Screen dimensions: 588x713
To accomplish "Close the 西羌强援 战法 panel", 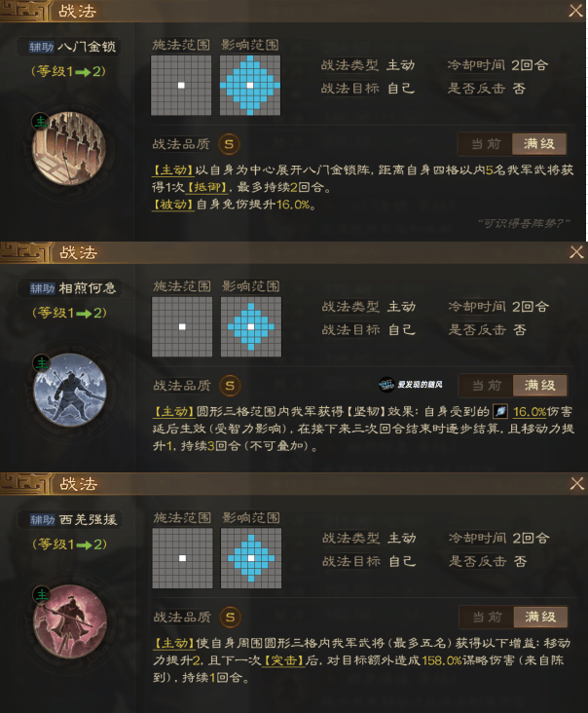I will pyautogui.click(x=576, y=483).
